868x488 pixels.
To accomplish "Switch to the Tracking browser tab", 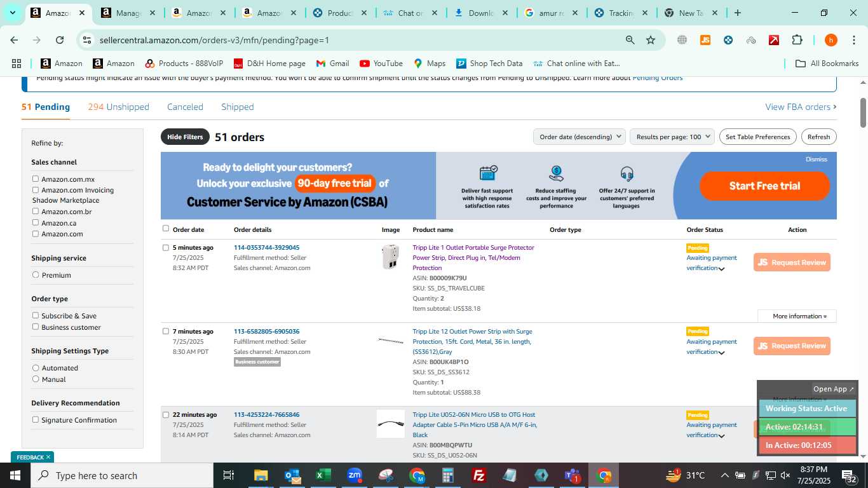I will (x=620, y=13).
